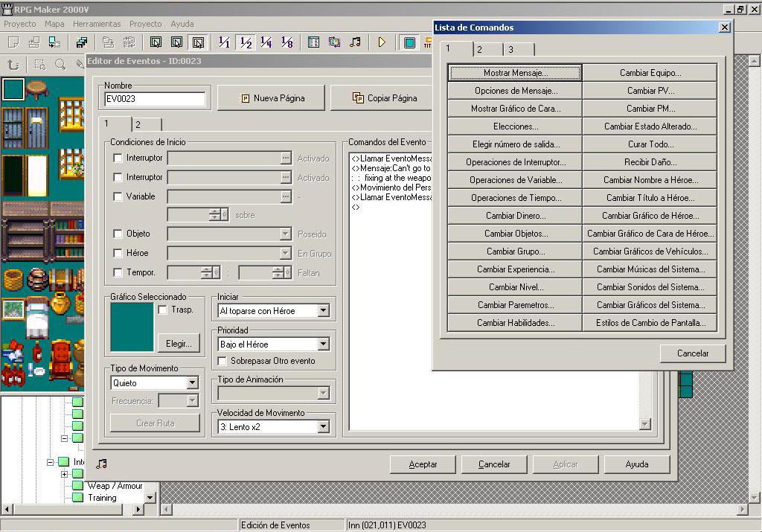
Task: Select the Mensaje:Can't go to command line
Action: (x=391, y=168)
